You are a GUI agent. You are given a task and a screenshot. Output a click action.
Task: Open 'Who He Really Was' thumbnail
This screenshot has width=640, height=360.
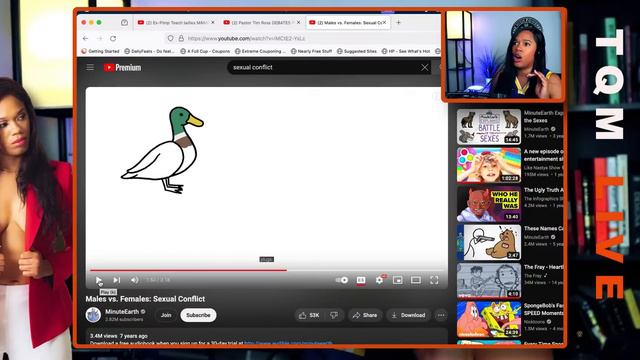489,204
